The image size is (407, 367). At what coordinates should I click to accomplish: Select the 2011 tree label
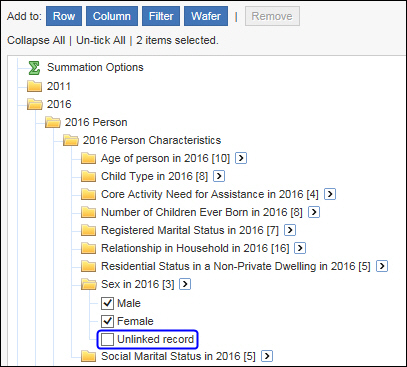pos(59,86)
